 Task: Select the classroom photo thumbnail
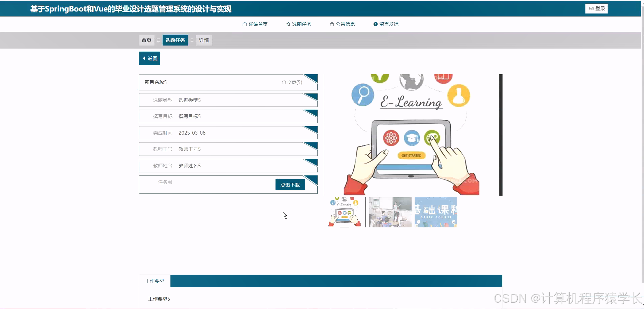[x=390, y=212]
